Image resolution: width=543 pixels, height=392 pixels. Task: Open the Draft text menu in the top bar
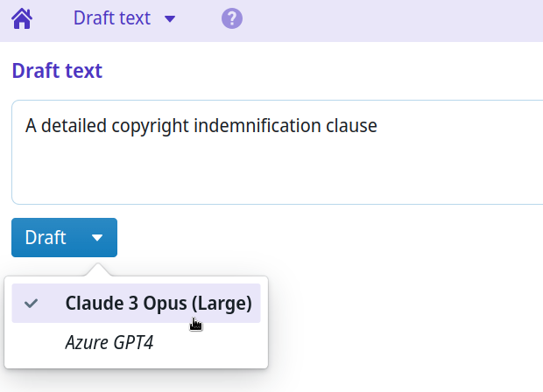[x=112, y=18]
